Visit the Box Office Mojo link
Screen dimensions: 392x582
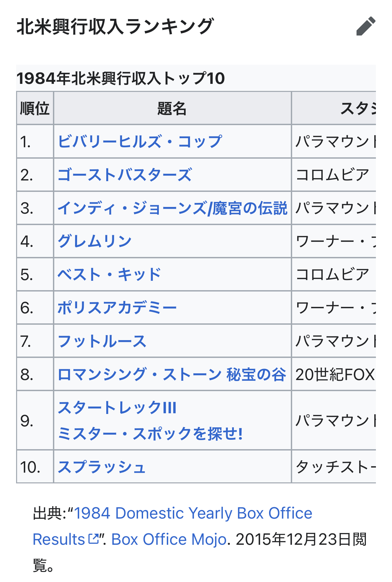tap(169, 539)
